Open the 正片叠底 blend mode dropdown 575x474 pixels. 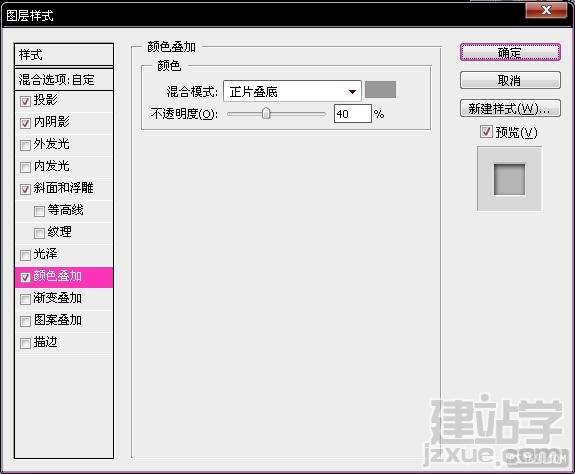point(292,91)
